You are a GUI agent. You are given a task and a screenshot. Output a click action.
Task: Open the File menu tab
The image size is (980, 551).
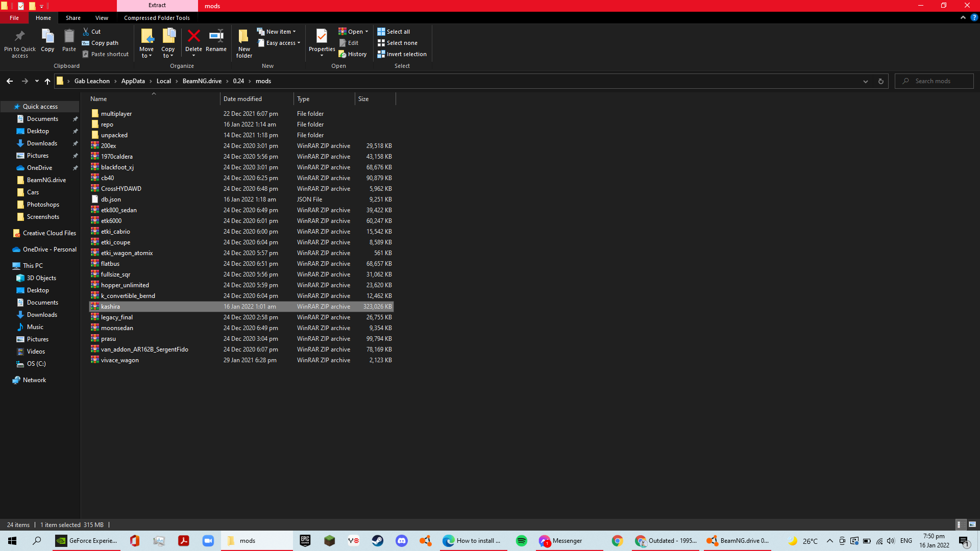[14, 18]
